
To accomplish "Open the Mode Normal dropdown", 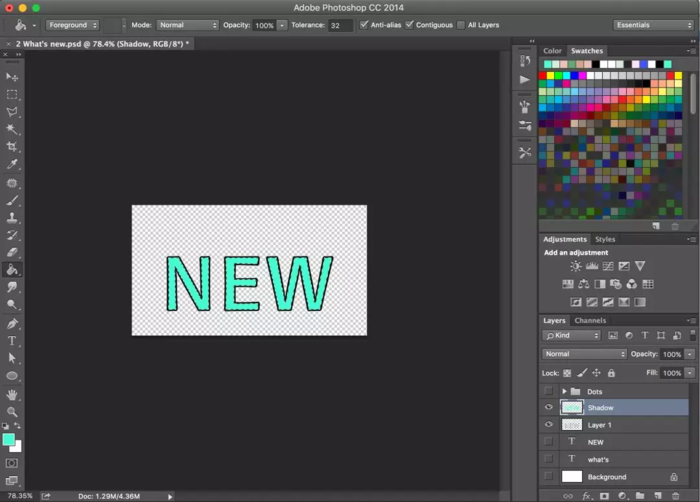I will pyautogui.click(x=188, y=25).
